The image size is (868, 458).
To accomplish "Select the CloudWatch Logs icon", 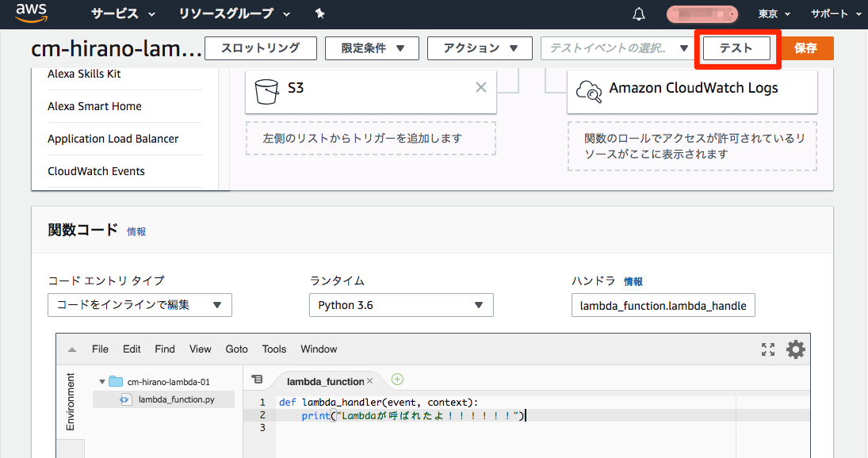I will [588, 91].
